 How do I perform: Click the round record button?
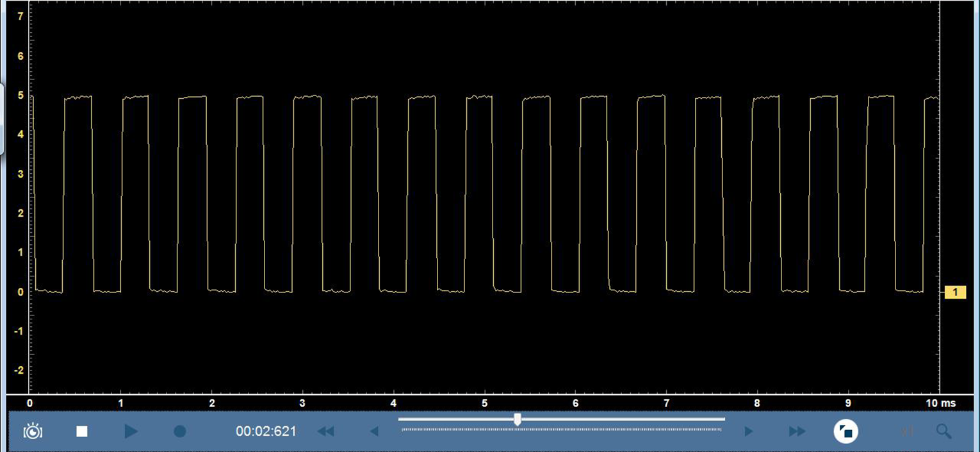pyautogui.click(x=180, y=431)
